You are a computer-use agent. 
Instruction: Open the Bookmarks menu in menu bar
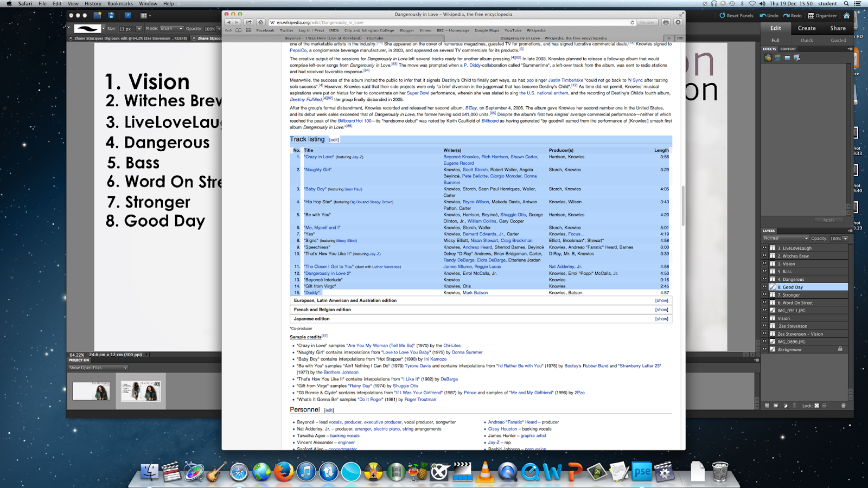click(120, 4)
